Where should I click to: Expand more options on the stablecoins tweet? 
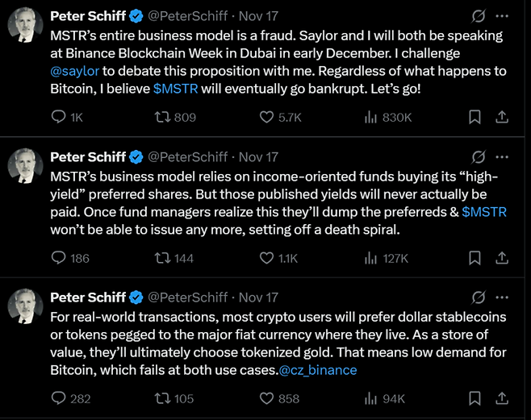503,297
